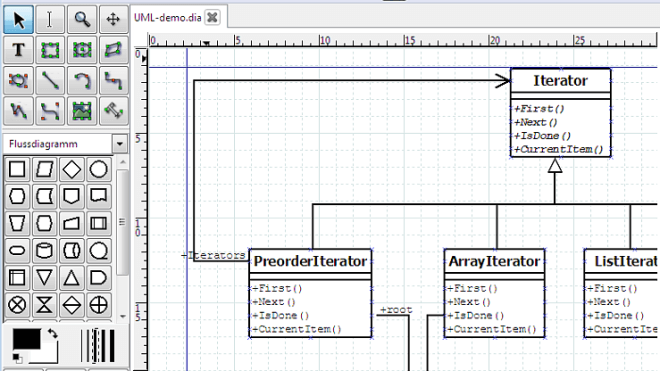Select the Document flowchart shape
This screenshot has width=660, height=371.
pyautogui.click(x=98, y=196)
